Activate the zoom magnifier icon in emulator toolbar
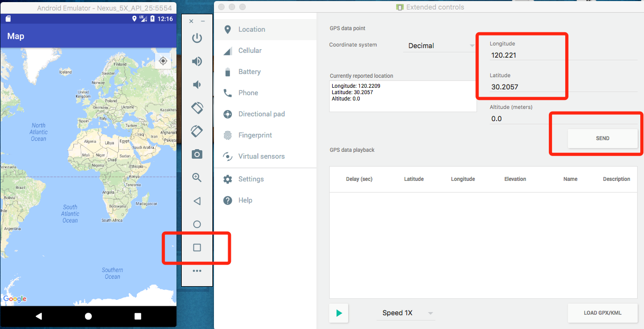Screen dimensions: 644x329 coord(197,178)
